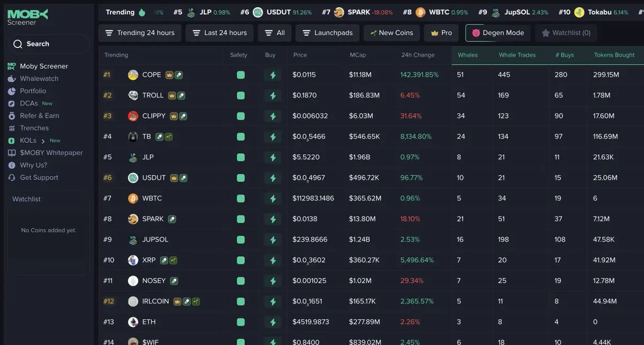The width and height of the screenshot is (644, 345).
Task: Click the Whalewatch whale icon in sidebar
Action: click(x=12, y=79)
